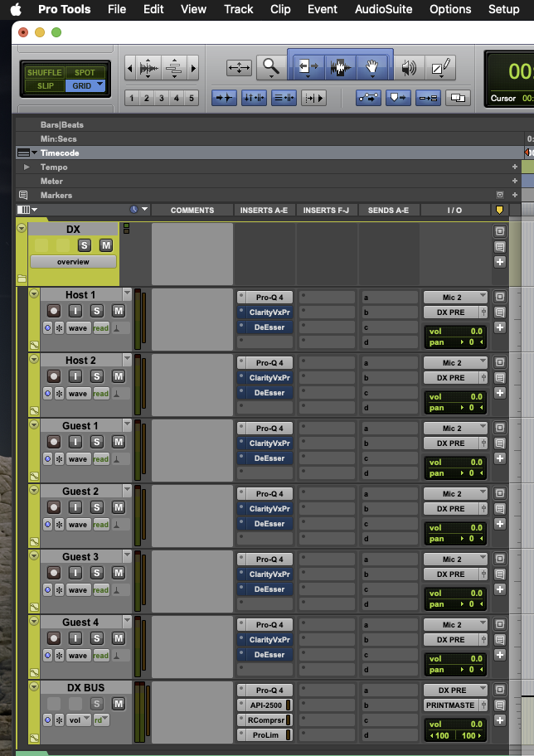
Task: Toggle Link Timeline and Edit Selection
Action: 254,98
